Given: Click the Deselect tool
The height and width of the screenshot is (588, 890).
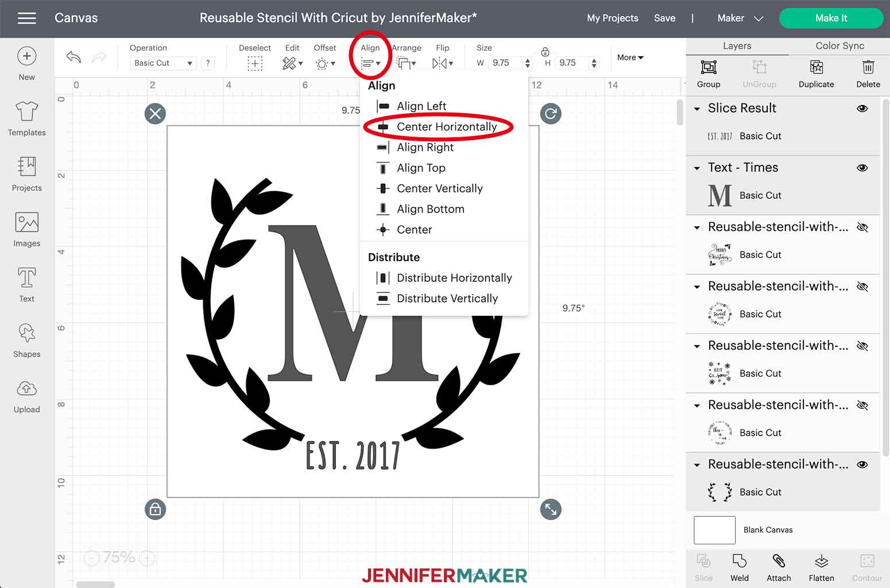Looking at the screenshot, I should click(255, 57).
